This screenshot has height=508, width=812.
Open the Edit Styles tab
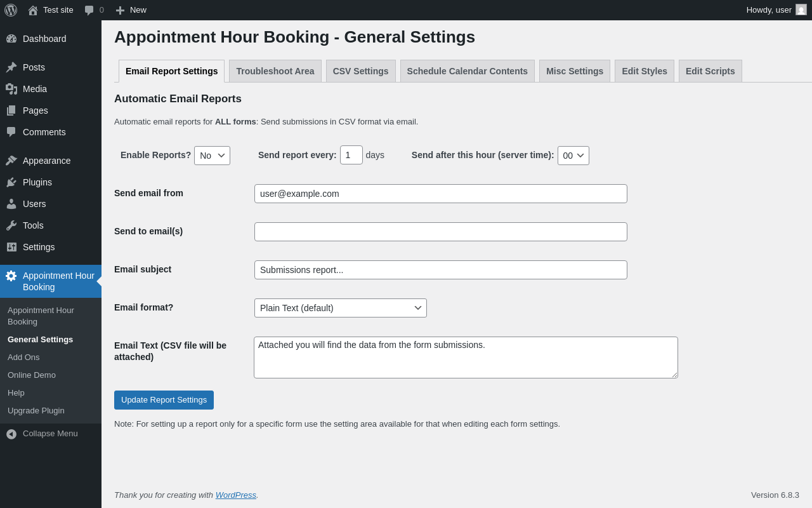click(644, 71)
